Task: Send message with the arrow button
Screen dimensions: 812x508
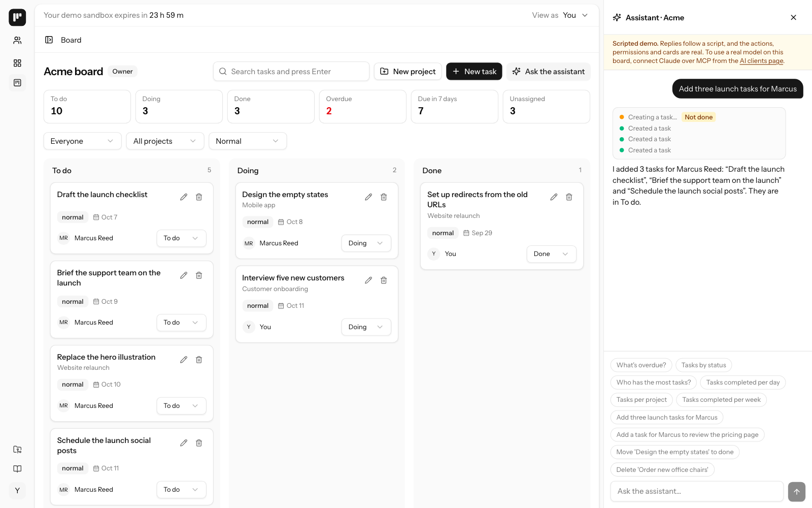Action: (x=797, y=491)
